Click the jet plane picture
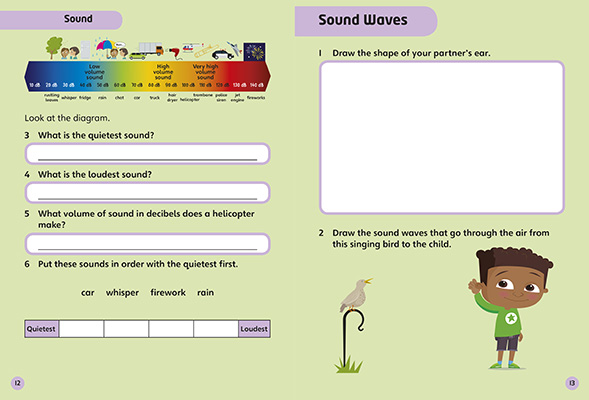The height and width of the screenshot is (400, 589). pyautogui.click(x=234, y=49)
